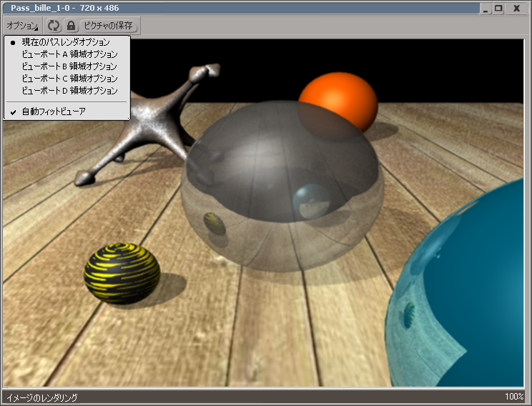Maximize the Pass_bille render window
The height and width of the screenshot is (406, 532).
click(x=498, y=9)
